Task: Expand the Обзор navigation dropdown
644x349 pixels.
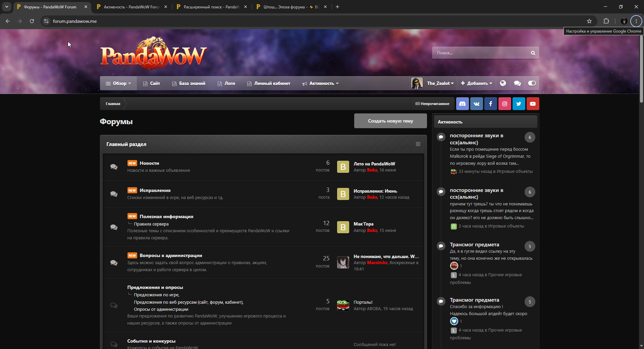Action: point(118,83)
